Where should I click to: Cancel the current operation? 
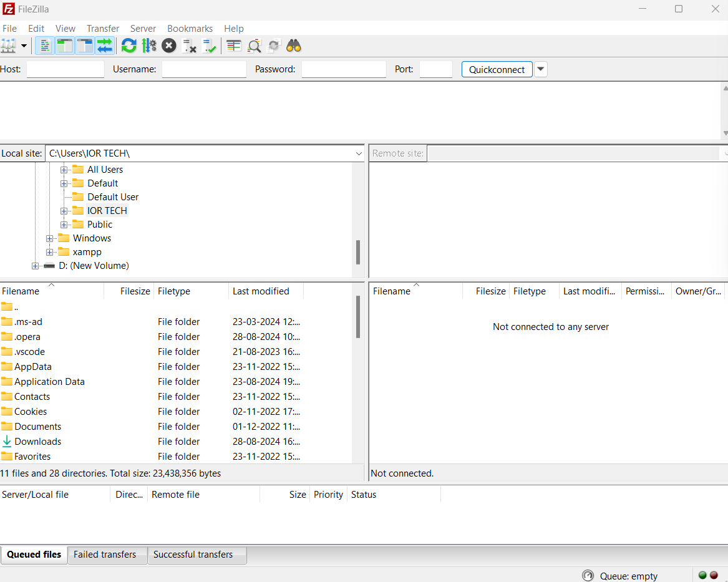(x=169, y=46)
